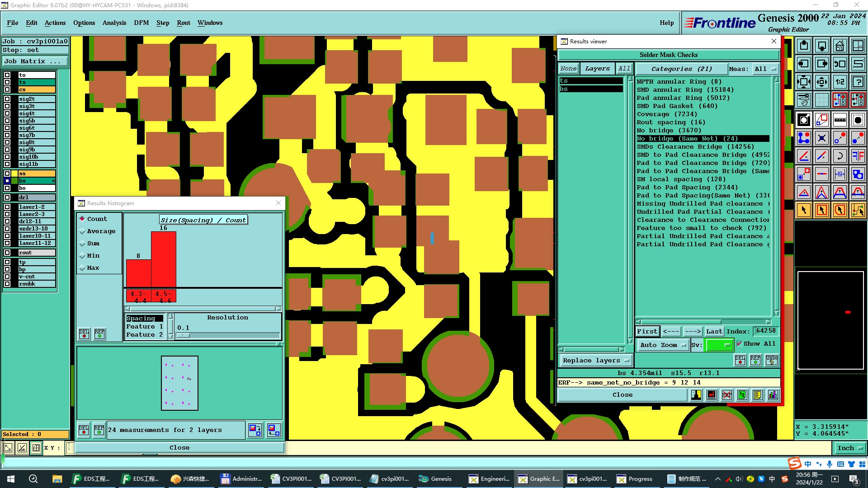Toggle the Show All checkbox

click(x=739, y=344)
